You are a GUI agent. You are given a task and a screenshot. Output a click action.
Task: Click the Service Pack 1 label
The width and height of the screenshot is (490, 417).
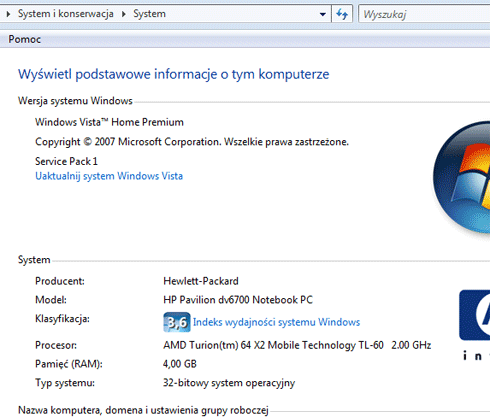[x=66, y=161]
